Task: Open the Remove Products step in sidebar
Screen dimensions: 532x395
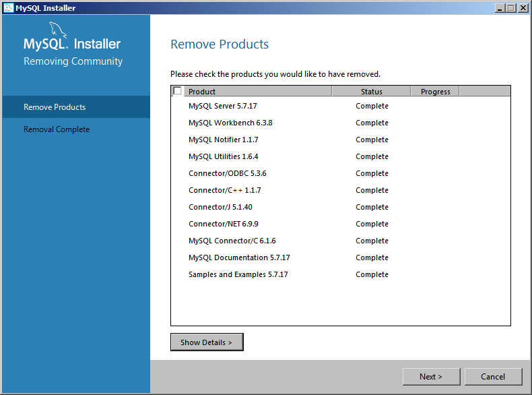Action: (x=76, y=107)
